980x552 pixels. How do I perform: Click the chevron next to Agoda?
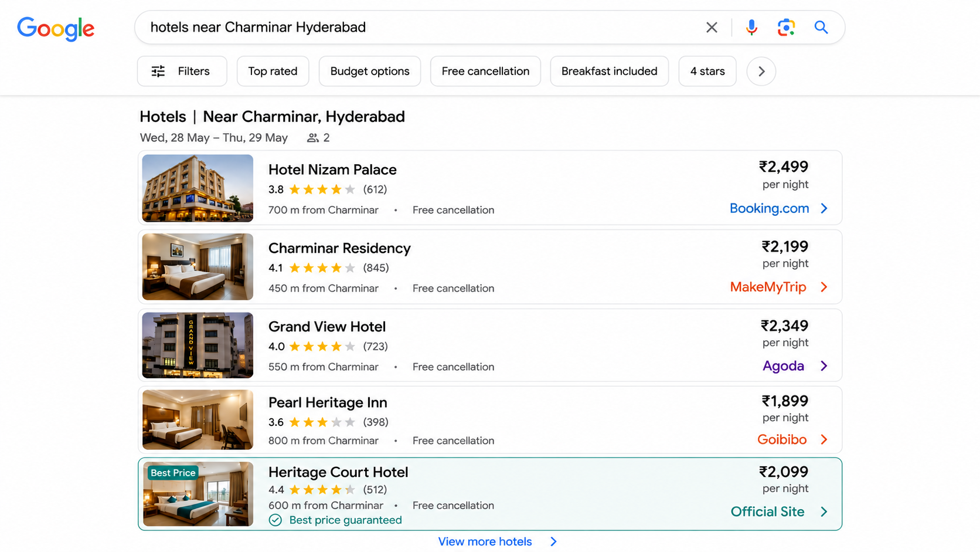[824, 366]
